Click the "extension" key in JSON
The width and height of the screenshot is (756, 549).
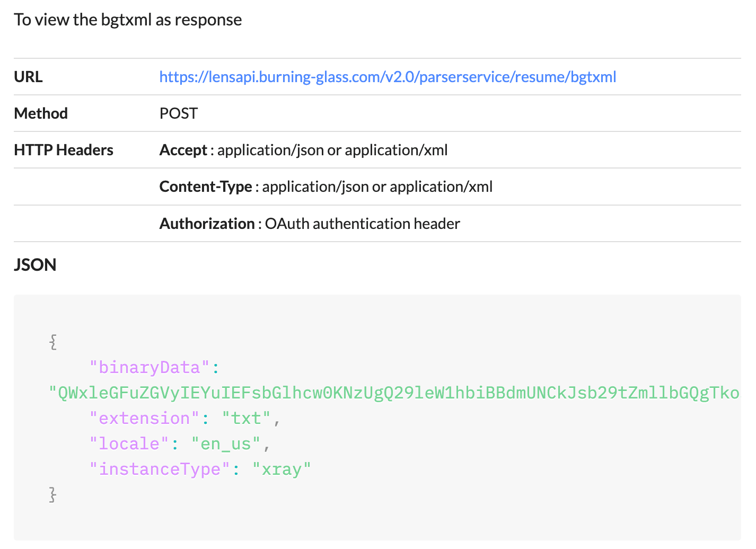144,418
